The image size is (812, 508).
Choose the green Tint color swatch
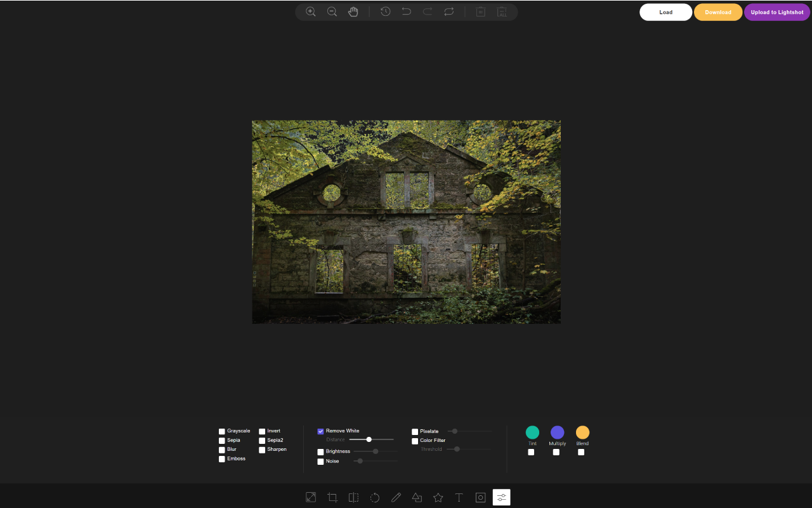(532, 432)
